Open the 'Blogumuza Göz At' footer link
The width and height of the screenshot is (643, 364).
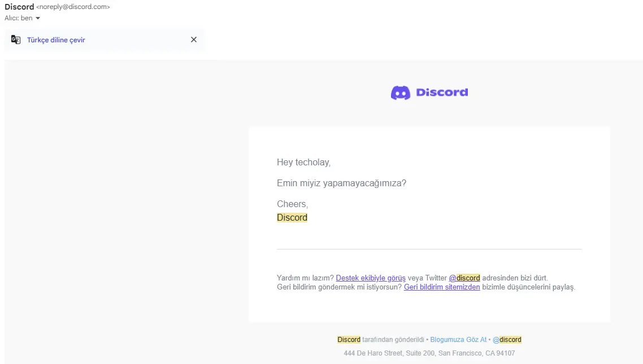(458, 339)
